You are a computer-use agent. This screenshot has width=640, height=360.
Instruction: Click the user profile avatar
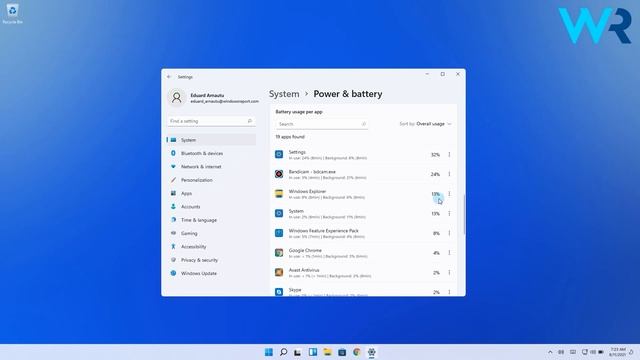click(176, 97)
